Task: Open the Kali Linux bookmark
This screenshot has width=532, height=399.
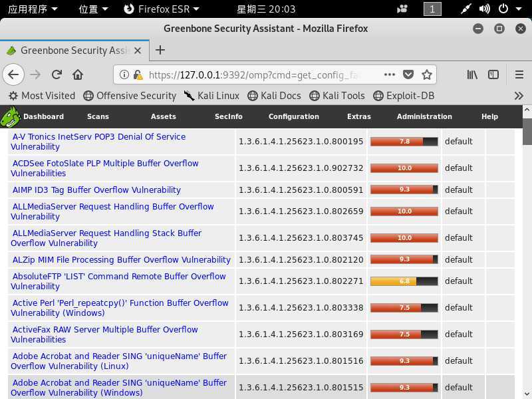Action: (211, 96)
